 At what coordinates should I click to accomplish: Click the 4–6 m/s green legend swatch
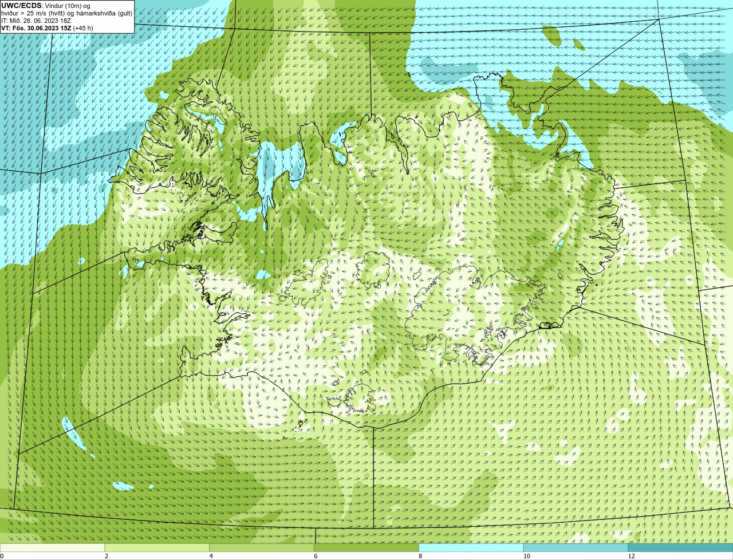coord(262,548)
